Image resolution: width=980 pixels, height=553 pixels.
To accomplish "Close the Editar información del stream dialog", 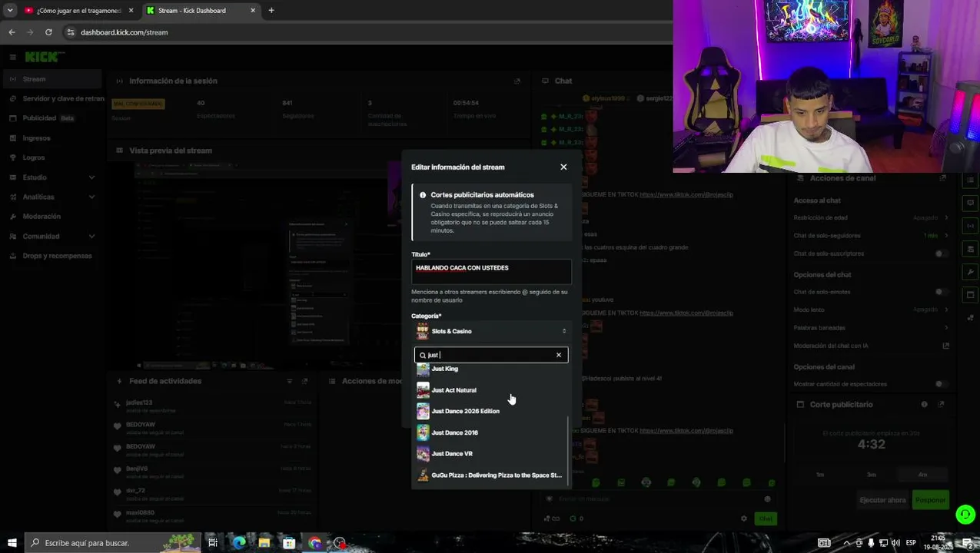I will pyautogui.click(x=563, y=167).
